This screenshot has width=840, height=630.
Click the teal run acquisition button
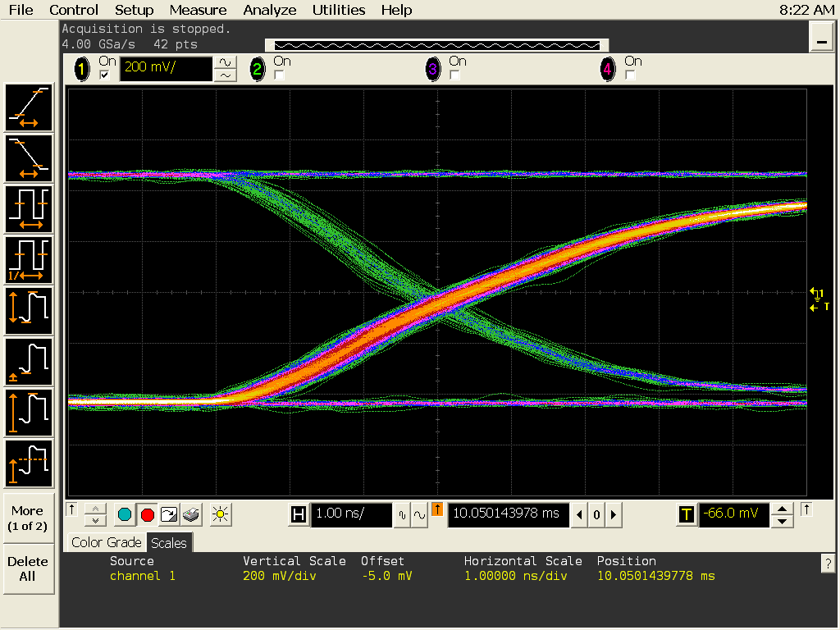(x=125, y=515)
